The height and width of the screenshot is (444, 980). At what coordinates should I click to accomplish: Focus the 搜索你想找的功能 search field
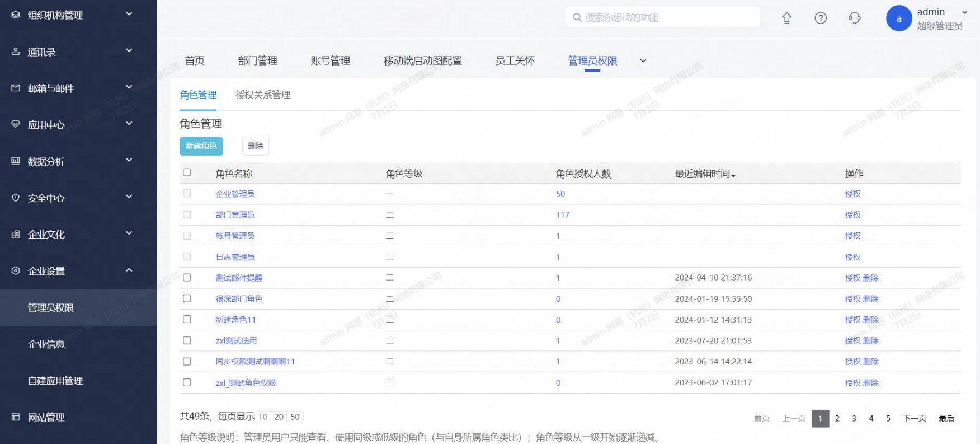tap(663, 17)
